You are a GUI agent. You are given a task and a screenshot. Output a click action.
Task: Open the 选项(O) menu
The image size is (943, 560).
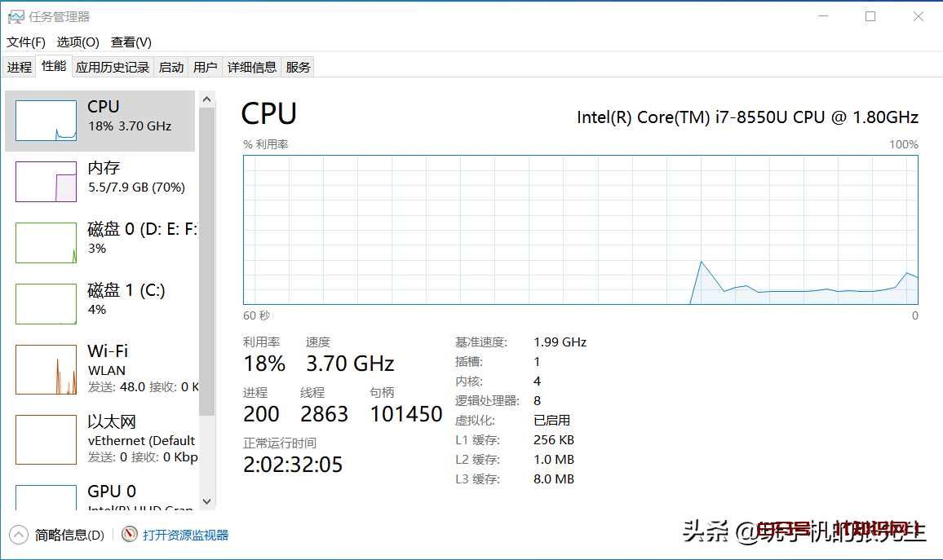tap(77, 42)
